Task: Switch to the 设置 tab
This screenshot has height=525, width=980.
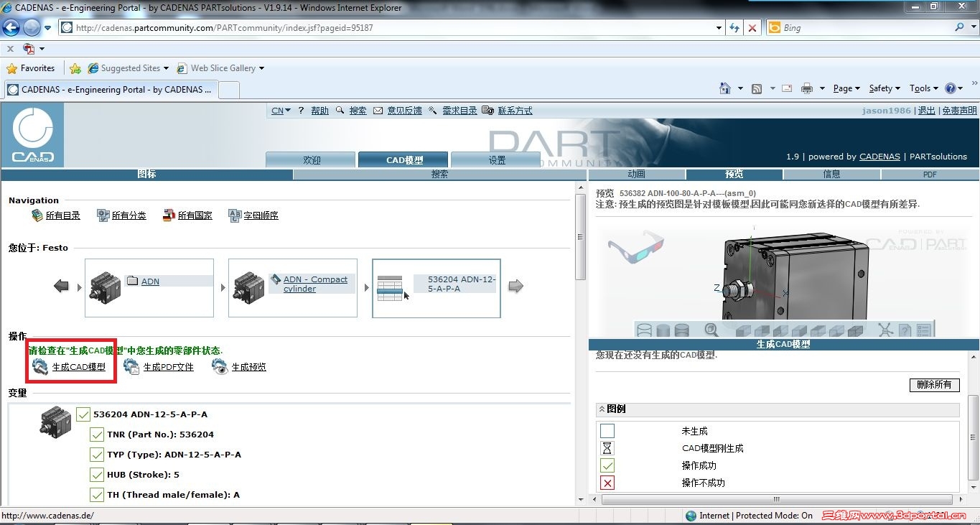Action: click(x=496, y=160)
